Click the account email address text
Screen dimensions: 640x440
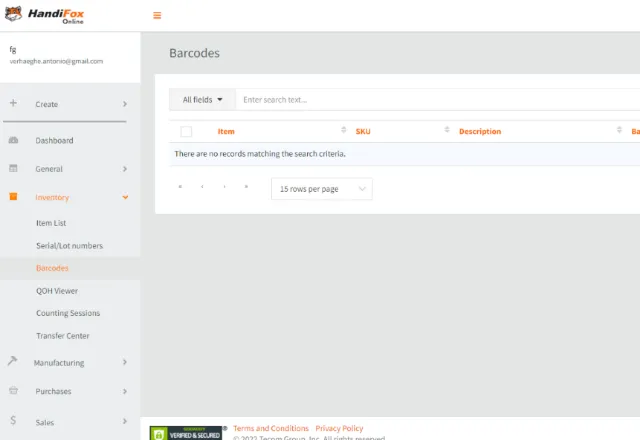click(56, 61)
